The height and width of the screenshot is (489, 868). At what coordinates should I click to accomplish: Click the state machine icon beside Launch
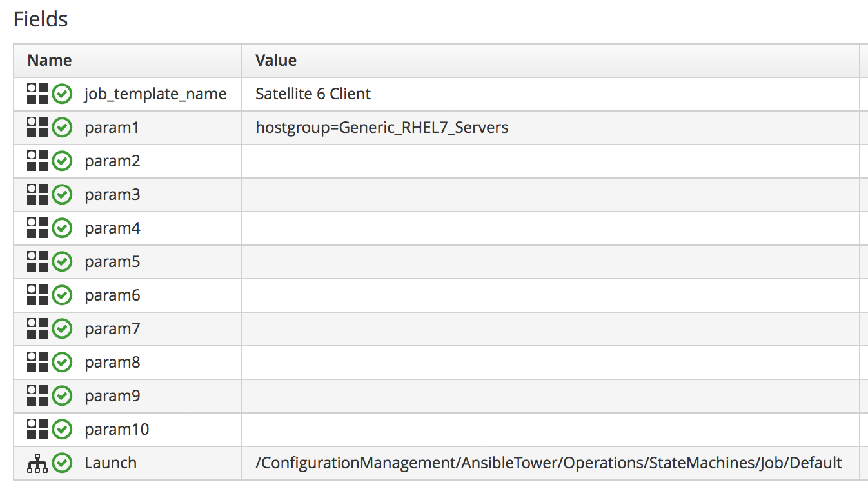tap(37, 463)
